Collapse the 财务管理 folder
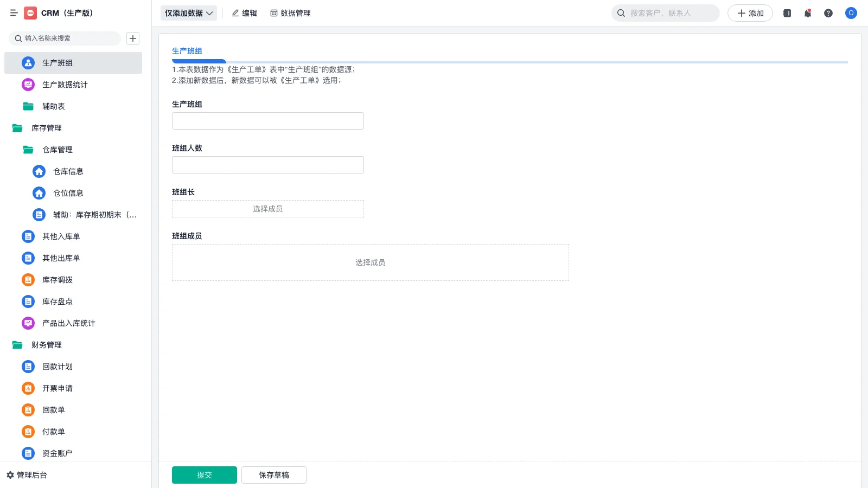The image size is (868, 488). pos(47,345)
